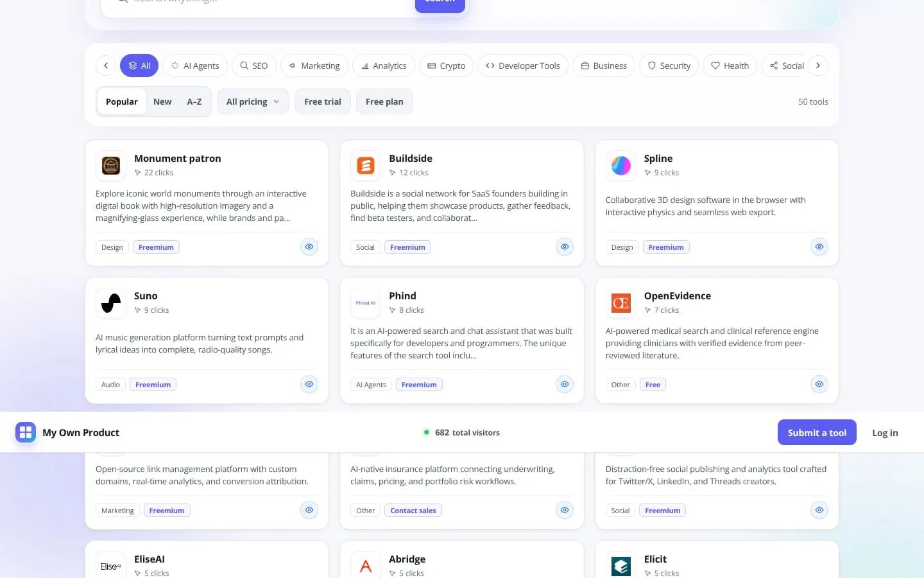924x578 pixels.
Task: Sort tools A–Z
Action: [194, 101]
